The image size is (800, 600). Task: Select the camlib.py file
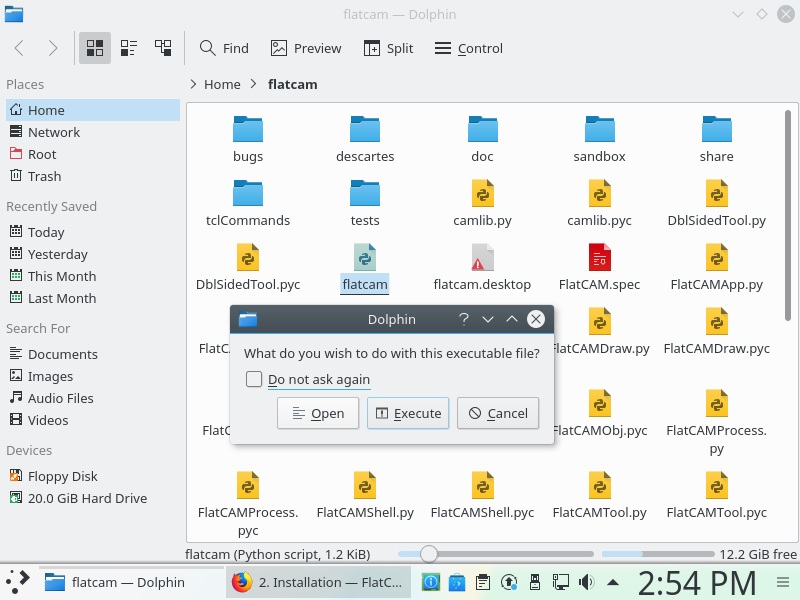482,203
